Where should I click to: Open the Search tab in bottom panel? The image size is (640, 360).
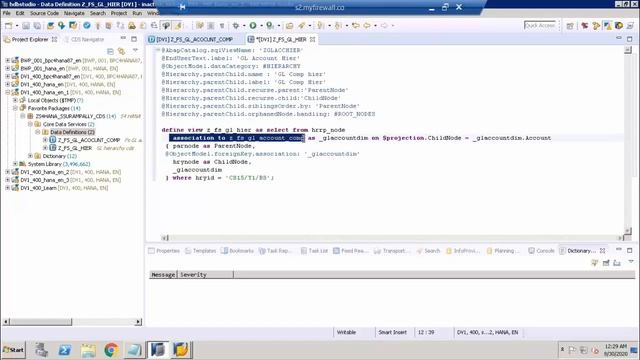point(428,251)
